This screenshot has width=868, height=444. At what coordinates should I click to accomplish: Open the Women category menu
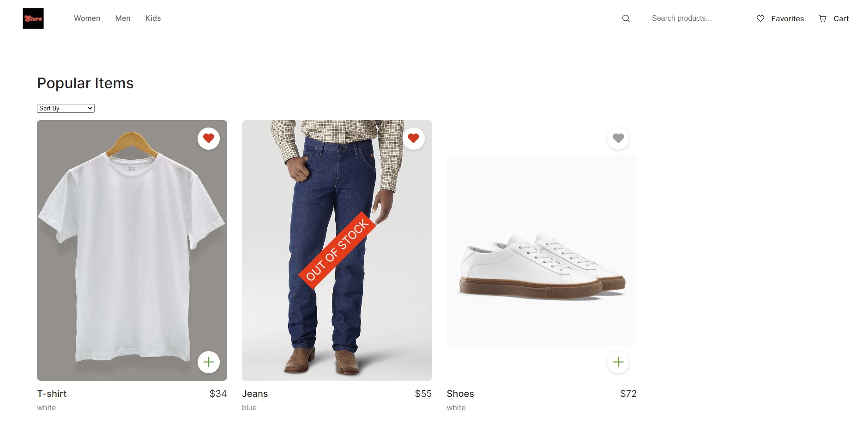coord(87,18)
